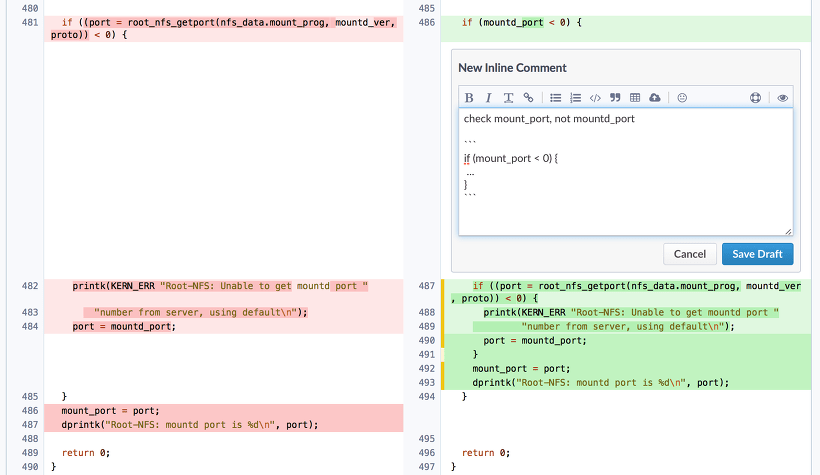Viewport: 820px width, 475px height.
Task: Apply italic formatting in comment toolbar
Action: [x=488, y=98]
